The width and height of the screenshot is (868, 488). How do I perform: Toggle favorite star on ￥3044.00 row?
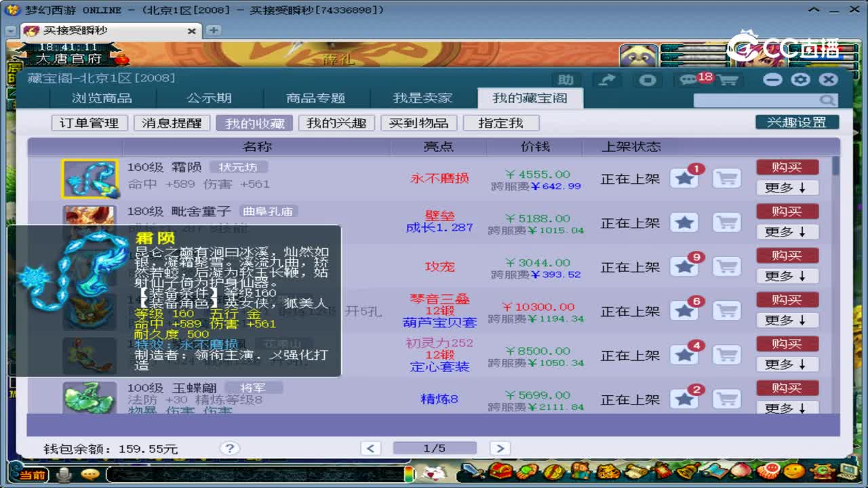pos(684,267)
